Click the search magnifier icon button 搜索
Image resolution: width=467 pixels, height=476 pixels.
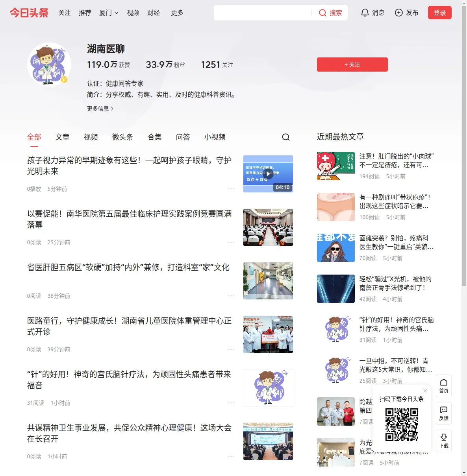click(330, 13)
